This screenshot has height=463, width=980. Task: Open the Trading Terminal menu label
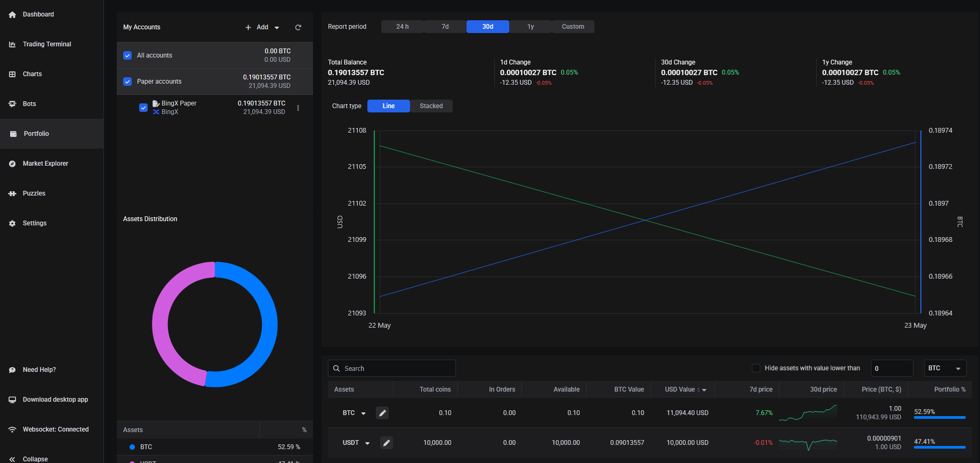tap(47, 44)
